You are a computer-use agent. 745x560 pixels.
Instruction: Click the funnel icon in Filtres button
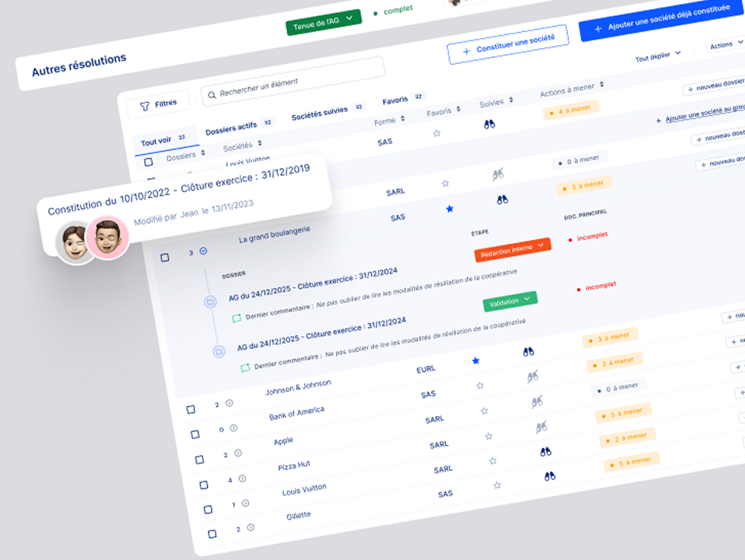[x=145, y=107]
